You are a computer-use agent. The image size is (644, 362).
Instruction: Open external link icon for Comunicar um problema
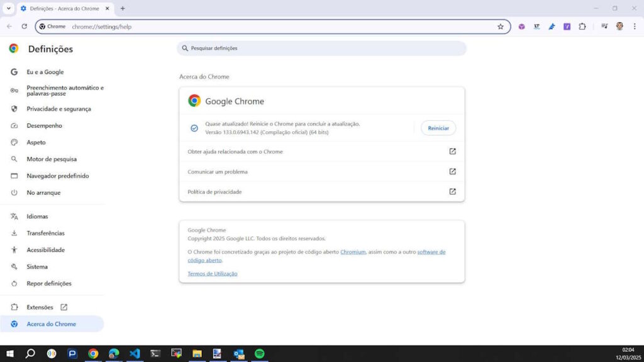pyautogui.click(x=452, y=172)
